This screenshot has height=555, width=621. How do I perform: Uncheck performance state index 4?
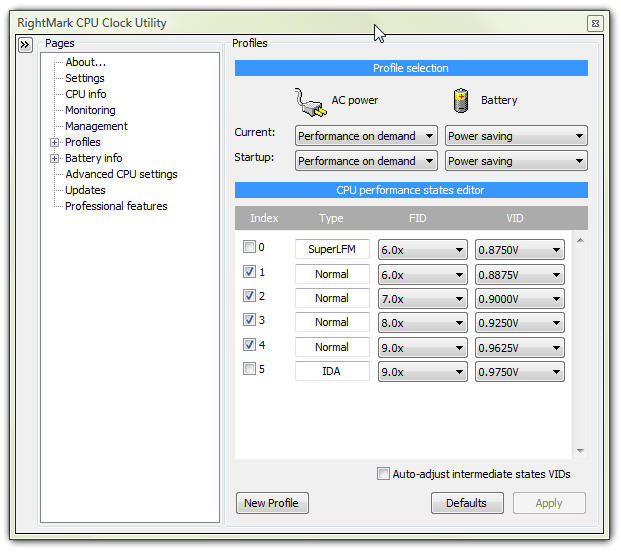click(249, 345)
